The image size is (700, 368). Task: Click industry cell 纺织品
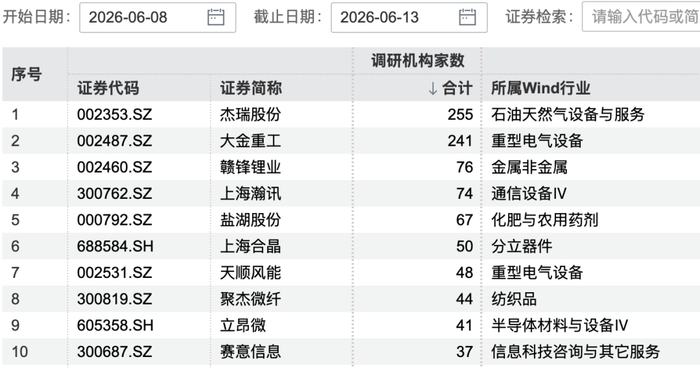pyautogui.click(x=514, y=299)
